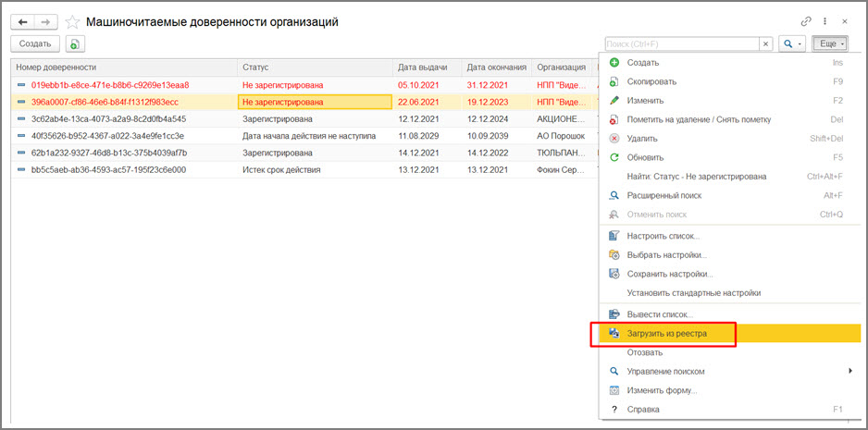Screen dimensions: 868x430
Task: Choose Загрузить из реестра from the menu
Action: click(666, 333)
